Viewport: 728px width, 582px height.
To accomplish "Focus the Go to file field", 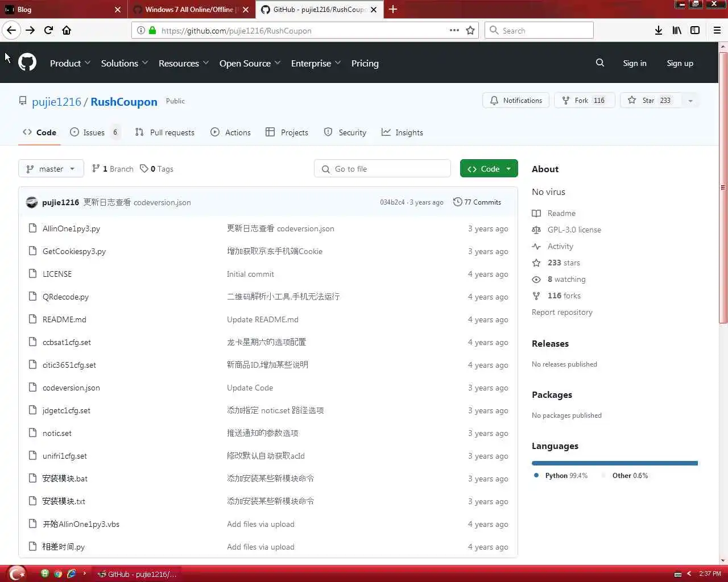I will pos(382,169).
